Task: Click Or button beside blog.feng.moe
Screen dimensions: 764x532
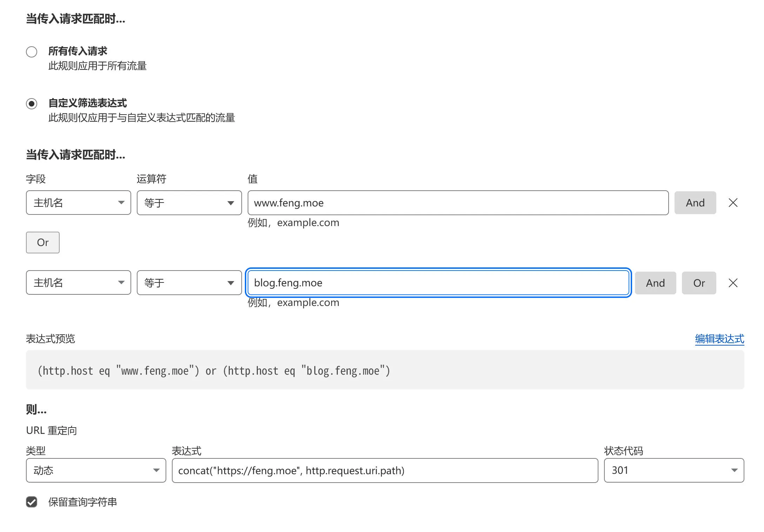Action: pos(699,283)
